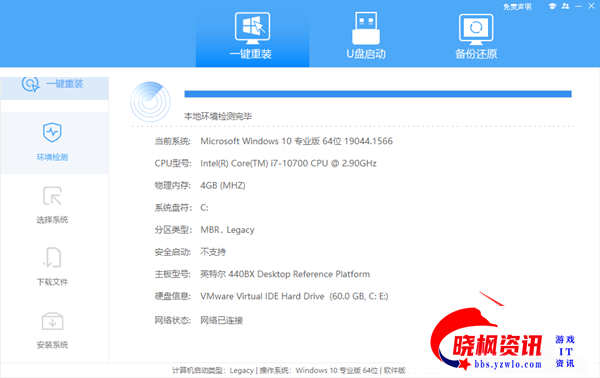
Task: Open the 一键重装 top tab
Action: coord(252,36)
